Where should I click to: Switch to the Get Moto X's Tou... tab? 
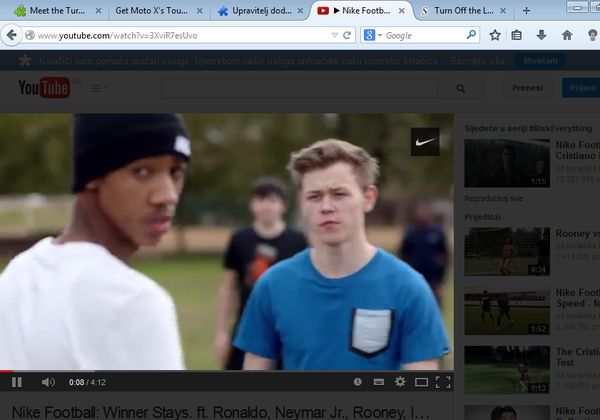[152, 11]
